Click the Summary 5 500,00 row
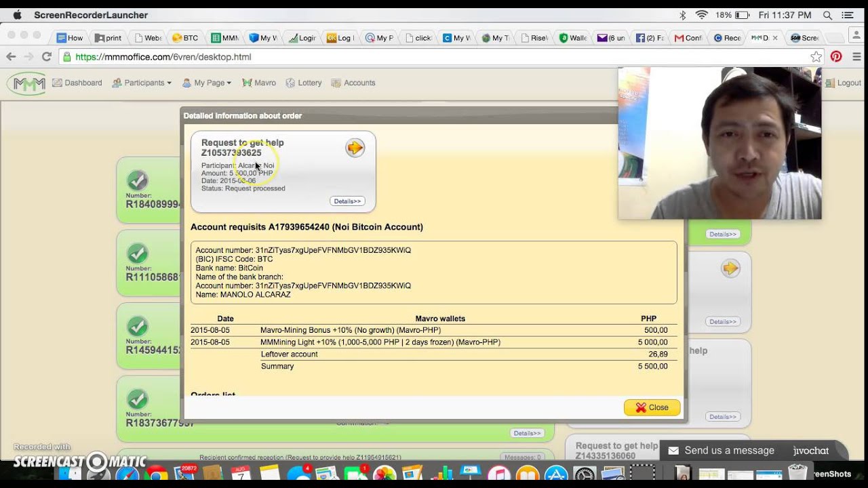868x488 pixels. 434,366
